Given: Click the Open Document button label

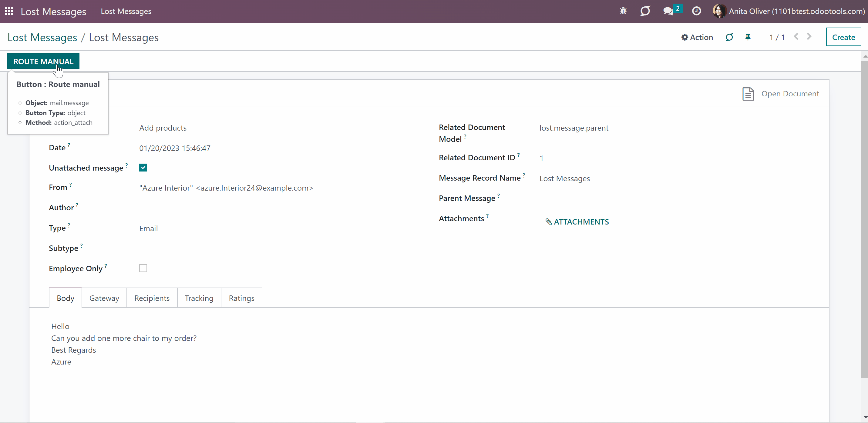Looking at the screenshot, I should [x=790, y=94].
